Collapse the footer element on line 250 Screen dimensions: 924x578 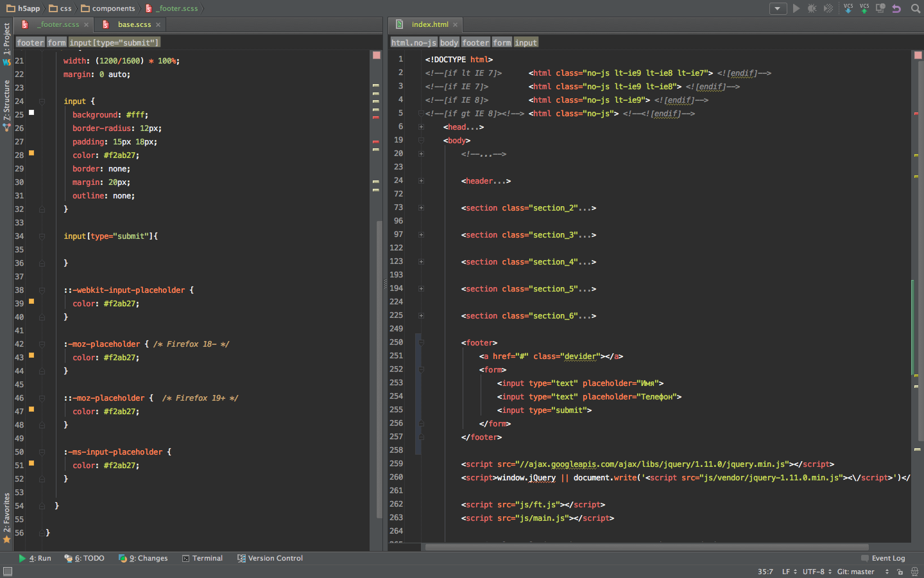[421, 343]
